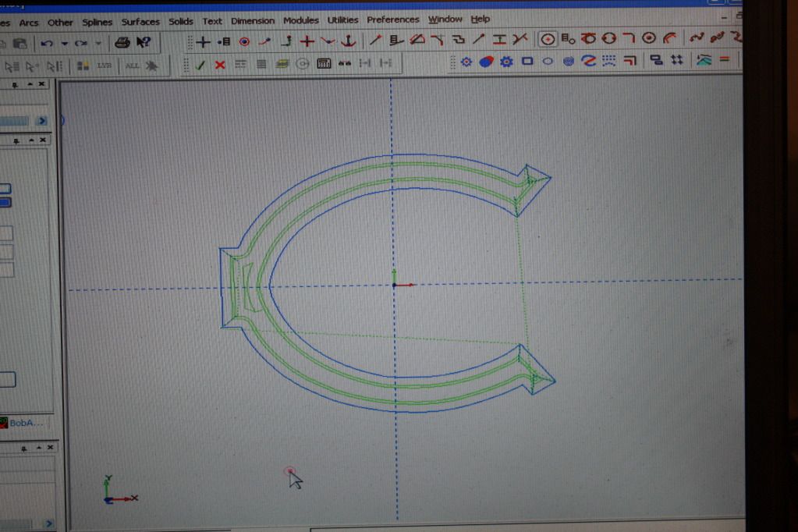Click the orange and red equals lines icon
This screenshot has height=532, width=798.
[725, 59]
